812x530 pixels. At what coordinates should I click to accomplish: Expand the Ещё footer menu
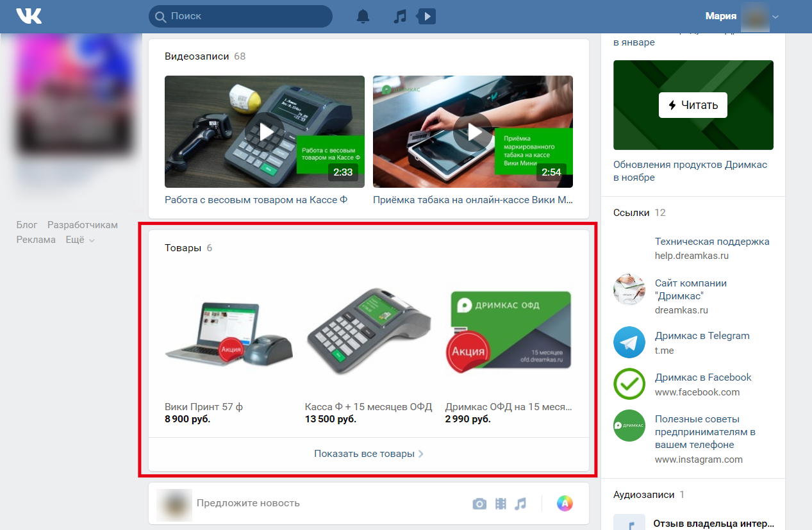(80, 240)
